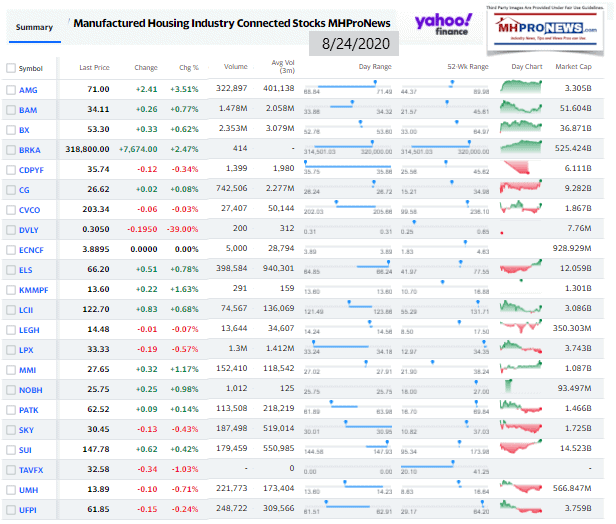Sort by the Chg % column header

point(188,68)
